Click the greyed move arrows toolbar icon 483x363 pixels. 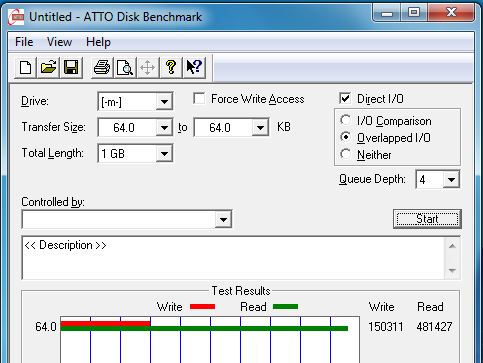coord(147,67)
